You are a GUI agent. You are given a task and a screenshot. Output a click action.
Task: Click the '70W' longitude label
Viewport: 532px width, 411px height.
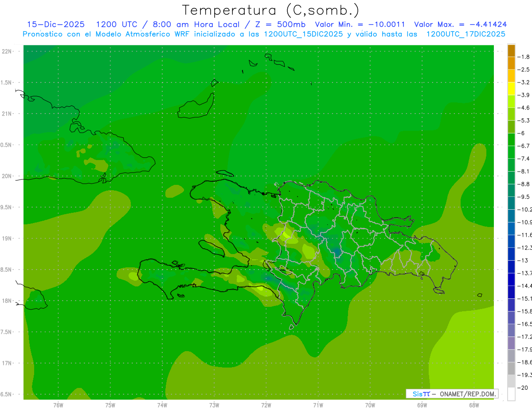tap(370, 405)
